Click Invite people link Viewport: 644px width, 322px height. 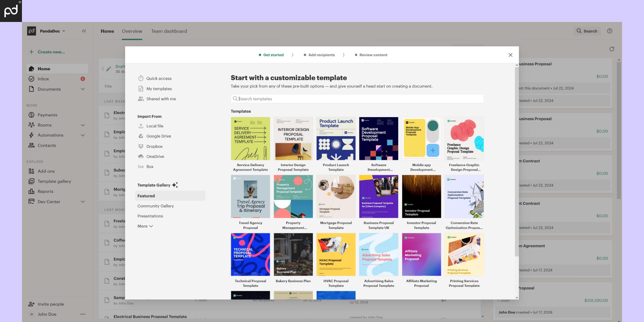[50, 304]
